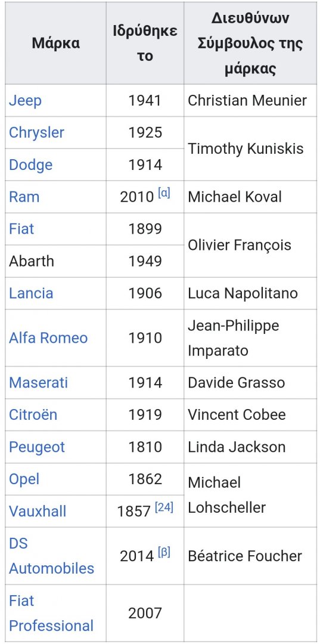Open the Ram brand link
Viewport: 320px width, 644px height.
[24, 197]
